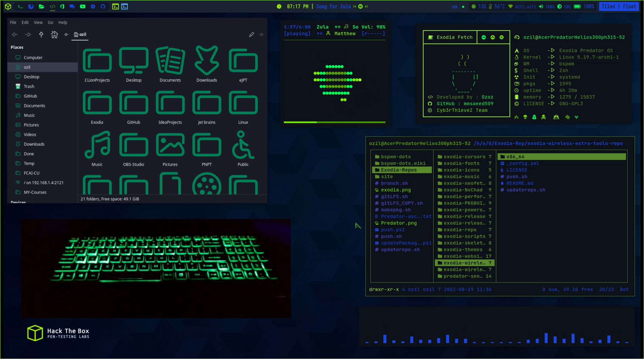This screenshot has width=644, height=359.
Task: Launch Firefox from the top bar
Action: point(31,6)
